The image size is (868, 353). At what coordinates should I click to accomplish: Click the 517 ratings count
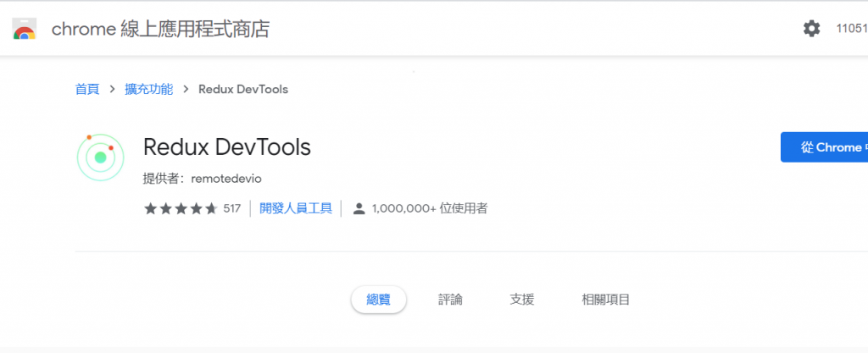coord(232,209)
